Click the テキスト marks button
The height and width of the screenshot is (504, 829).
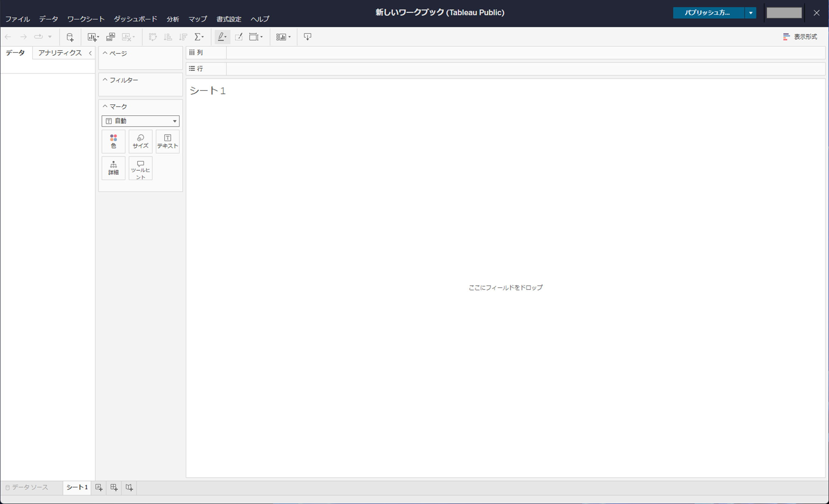click(x=168, y=141)
